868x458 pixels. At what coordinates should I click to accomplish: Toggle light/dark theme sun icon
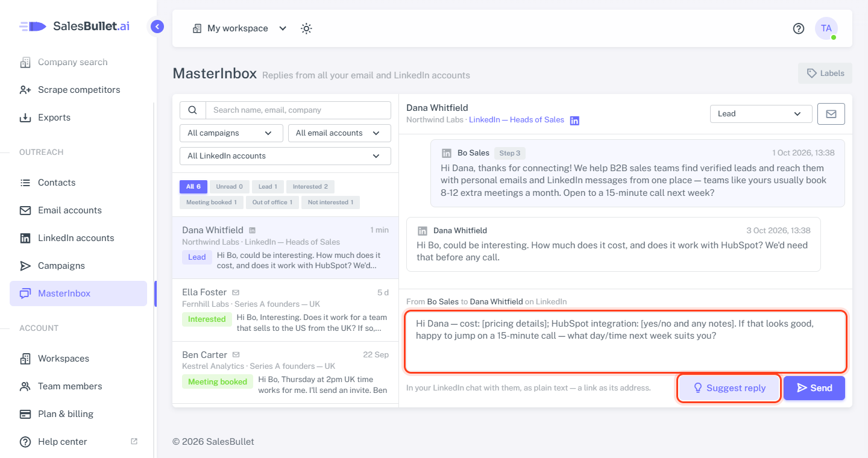[306, 28]
